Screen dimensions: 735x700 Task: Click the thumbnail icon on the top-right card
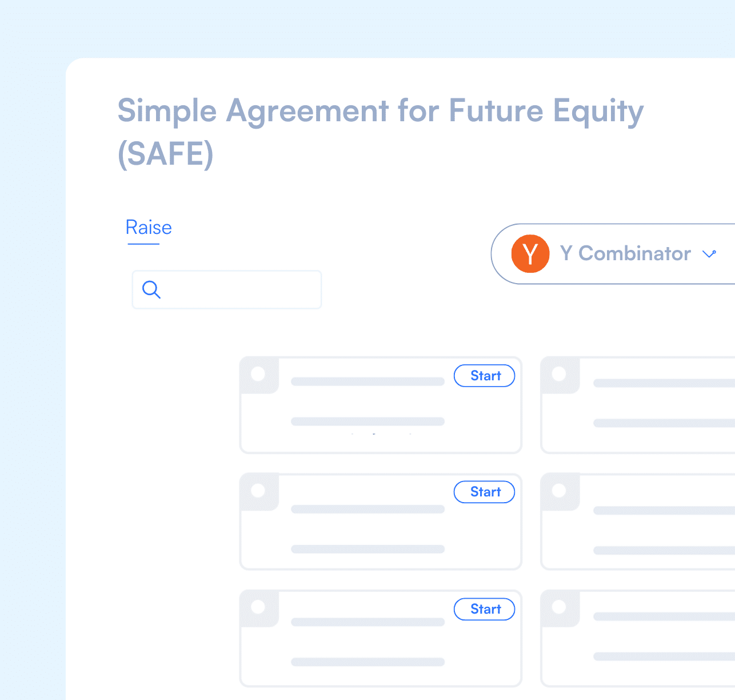tap(560, 375)
